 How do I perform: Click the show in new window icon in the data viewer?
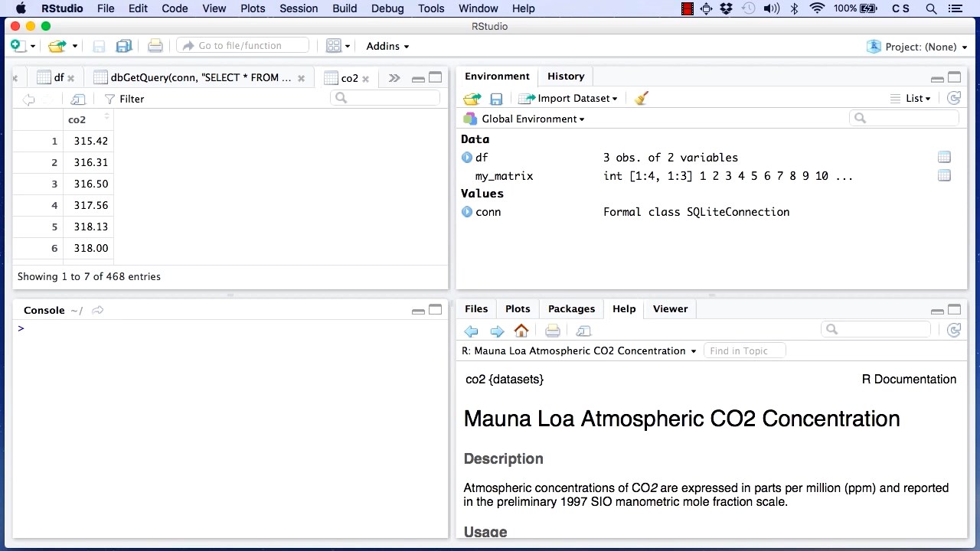[x=77, y=99]
